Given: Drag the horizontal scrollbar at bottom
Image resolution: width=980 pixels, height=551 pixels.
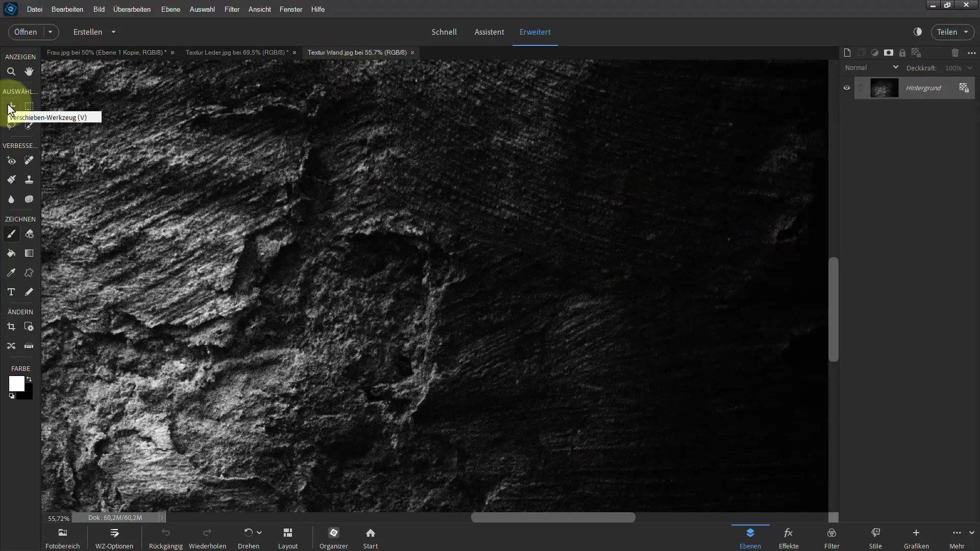Looking at the screenshot, I should (x=552, y=517).
